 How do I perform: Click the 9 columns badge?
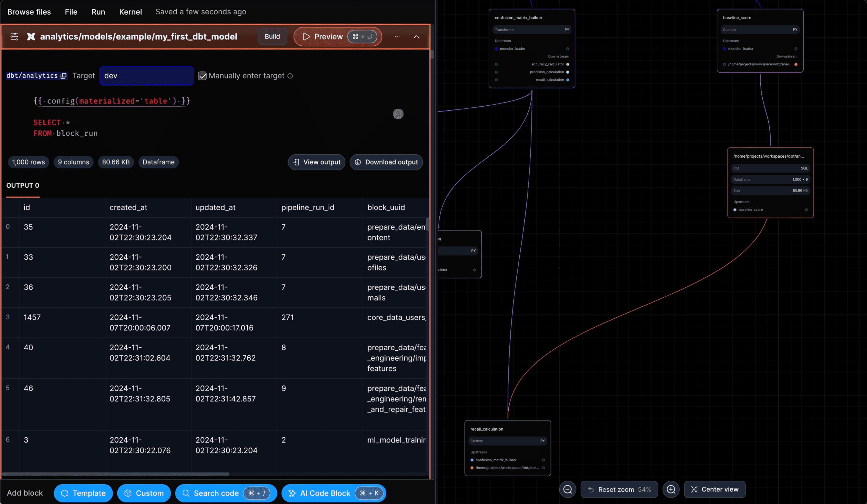pos(73,162)
